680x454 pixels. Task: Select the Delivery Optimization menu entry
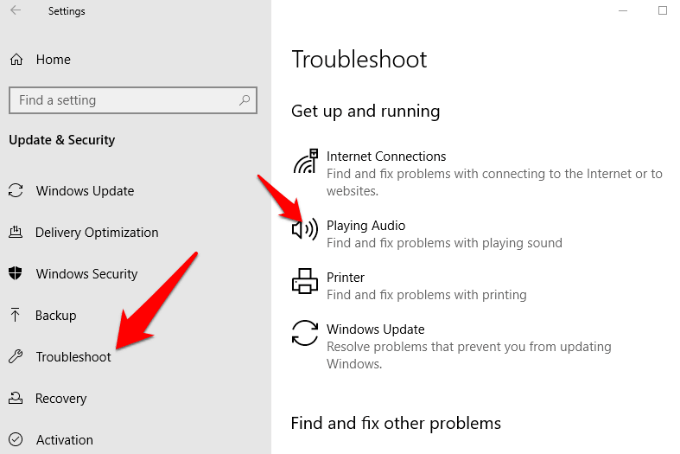pos(96,233)
